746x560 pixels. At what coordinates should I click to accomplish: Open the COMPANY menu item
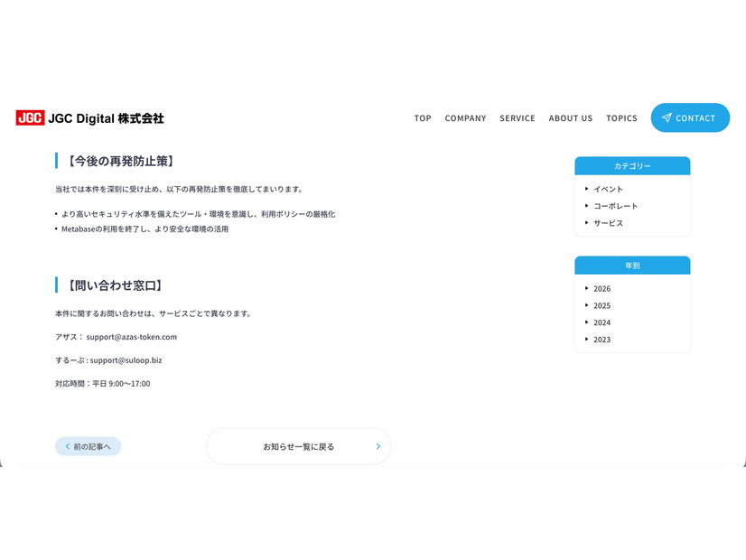(465, 118)
